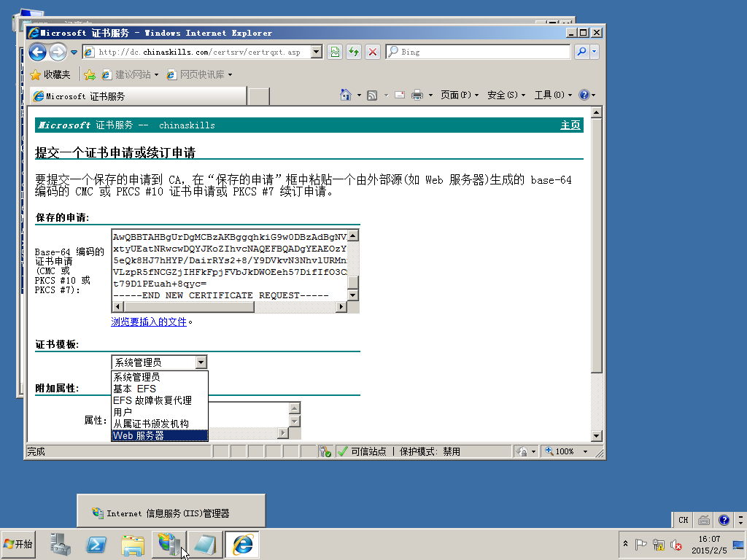747x560 pixels.
Task: Click the muted volume tray icon
Action: tap(676, 544)
